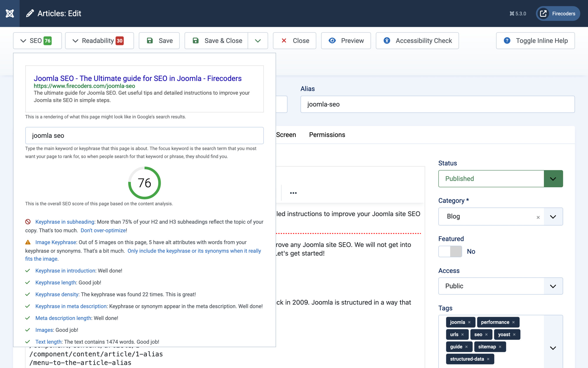This screenshot has width=588, height=368.
Task: Remove the joomla tag
Action: [469, 322]
